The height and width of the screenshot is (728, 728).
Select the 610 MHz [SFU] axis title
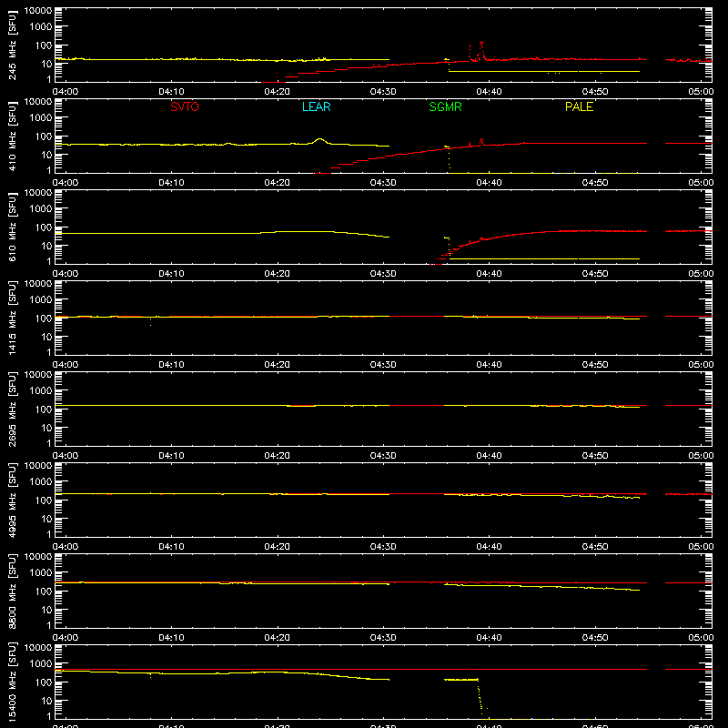coord(12,227)
